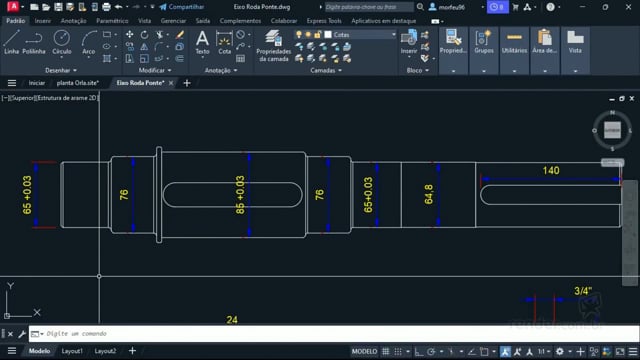Switch to the Paramétrico ribbon tab
Image resolution: width=640 pixels, height=360 pixels.
[x=112, y=21]
